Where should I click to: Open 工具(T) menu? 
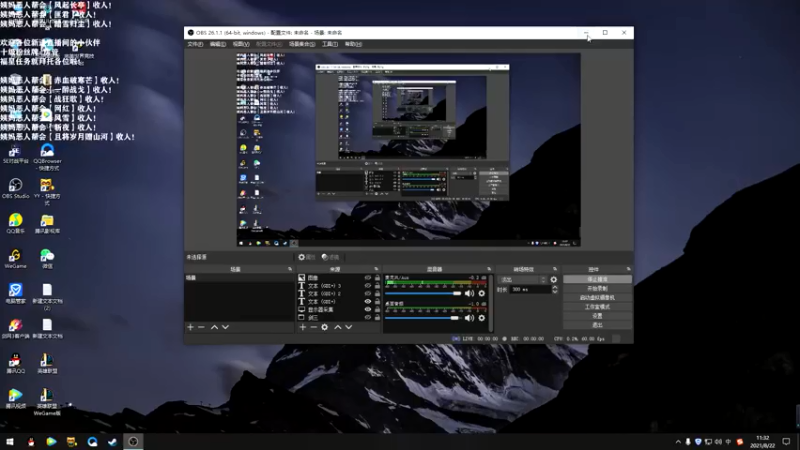click(x=330, y=44)
